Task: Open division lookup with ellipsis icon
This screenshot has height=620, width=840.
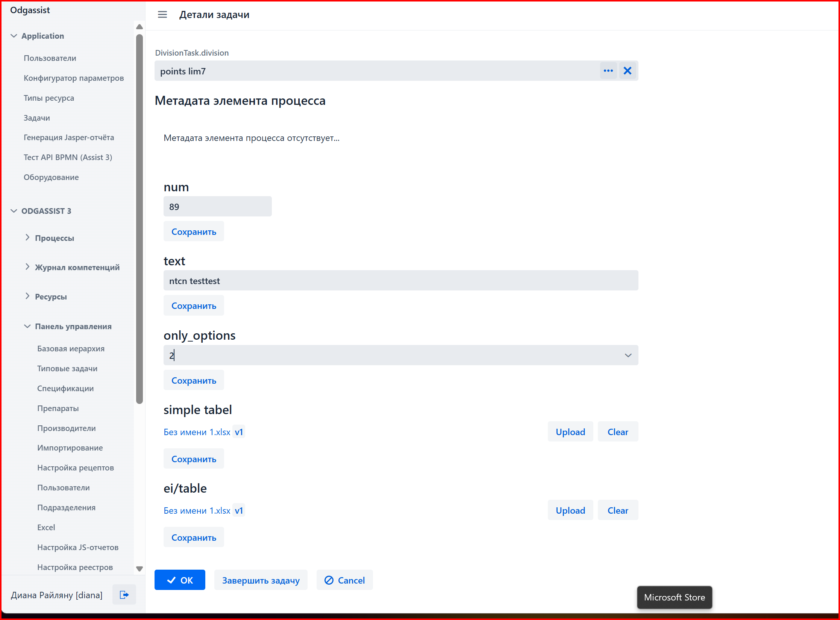Action: tap(608, 71)
